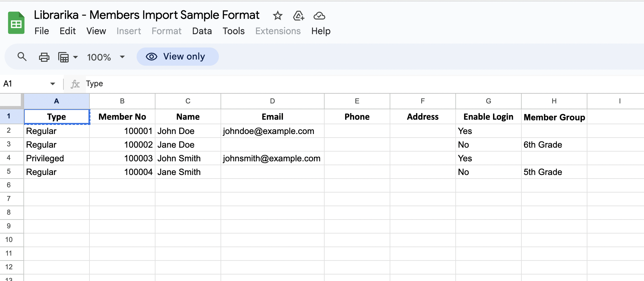Select row 3 header

[x=9, y=144]
